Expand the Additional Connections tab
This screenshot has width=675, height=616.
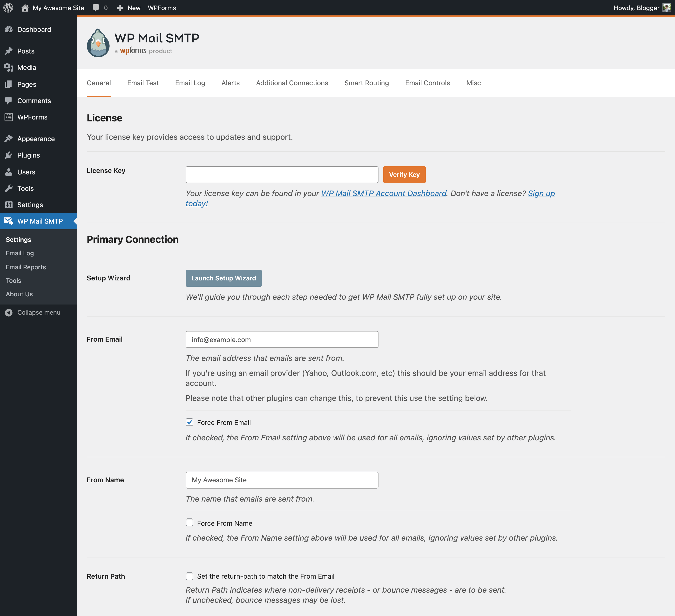pos(292,83)
